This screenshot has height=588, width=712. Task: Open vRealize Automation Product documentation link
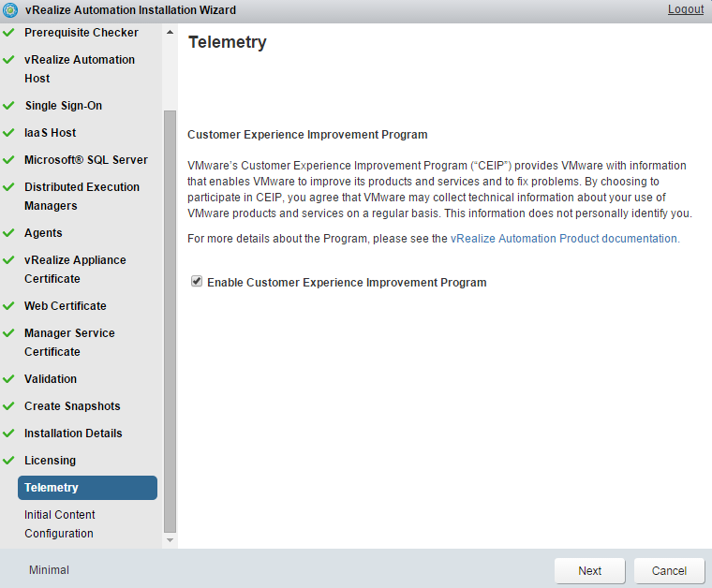tap(563, 239)
